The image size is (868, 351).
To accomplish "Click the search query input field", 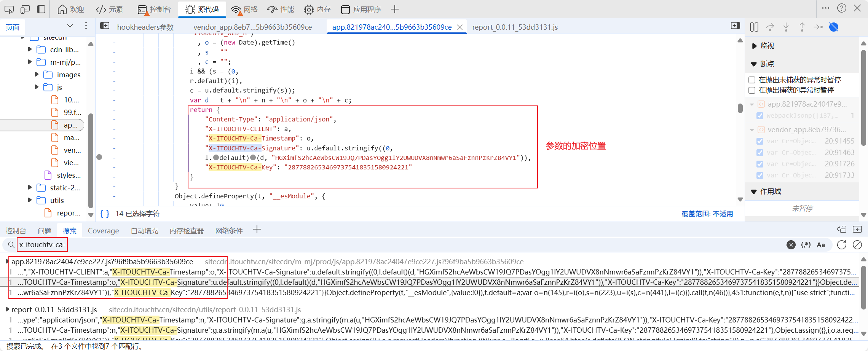I will coord(400,245).
